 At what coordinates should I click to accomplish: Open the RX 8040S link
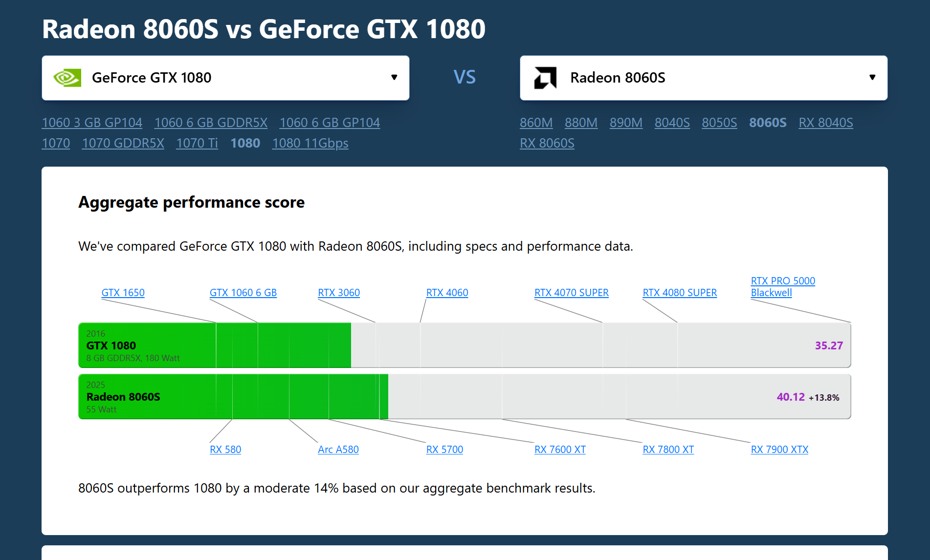coord(825,123)
